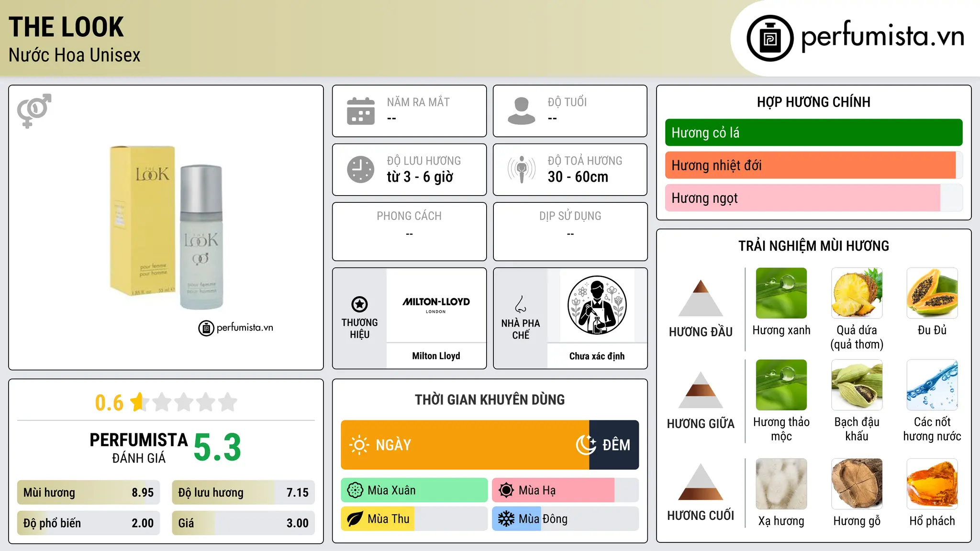Click the Milton-Lloyd London brand logo

[436, 305]
